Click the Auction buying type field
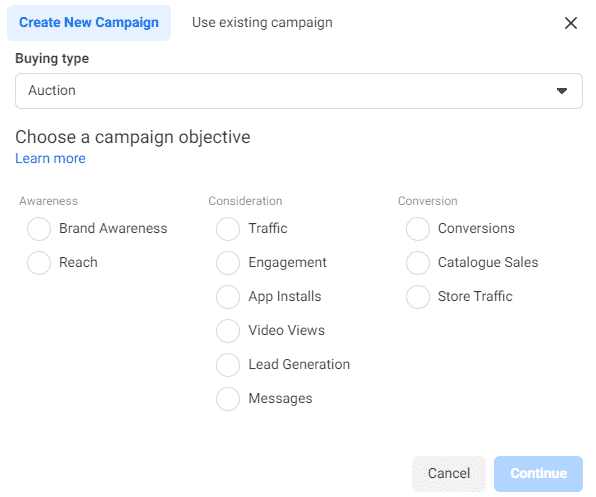 299,91
